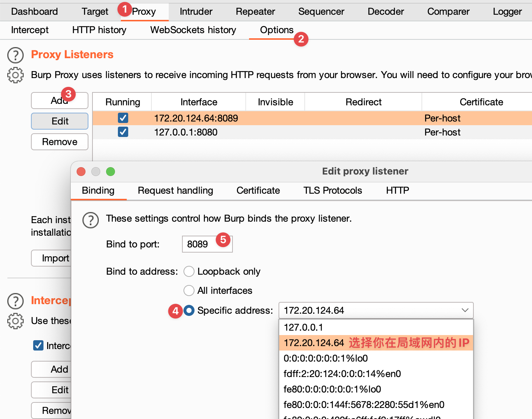Toggle the Intercept checkbox in lower section
Image resolution: width=532 pixels, height=419 pixels.
(x=38, y=345)
